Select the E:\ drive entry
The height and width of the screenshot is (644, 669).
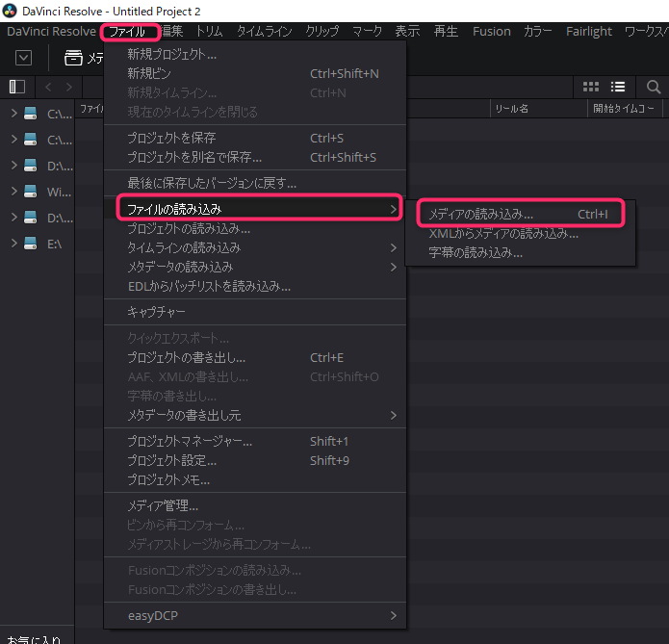point(42,244)
